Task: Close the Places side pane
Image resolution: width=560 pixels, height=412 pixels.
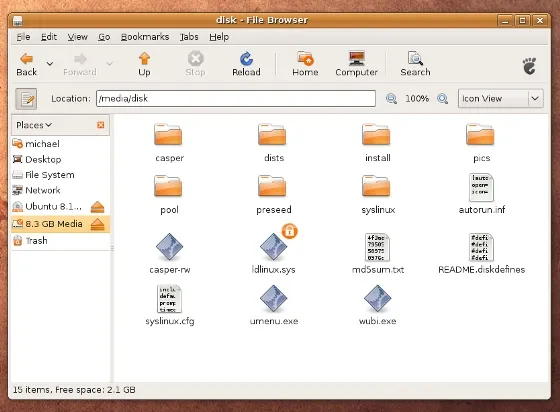Action: click(x=101, y=125)
